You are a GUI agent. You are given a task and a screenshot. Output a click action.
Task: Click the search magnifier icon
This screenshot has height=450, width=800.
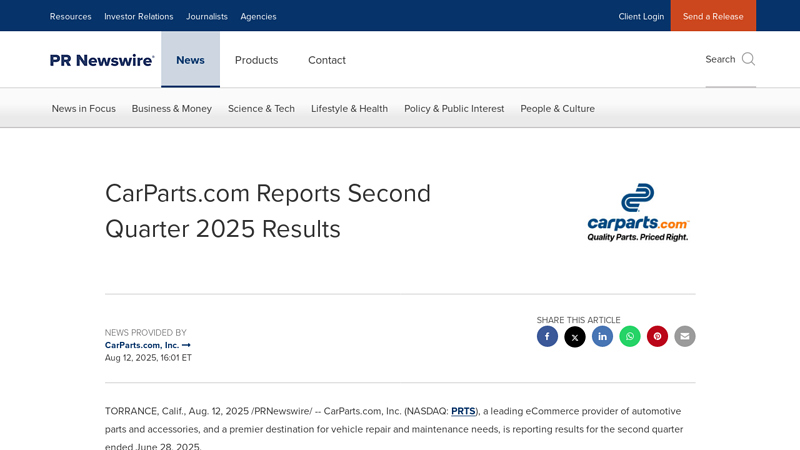point(748,59)
